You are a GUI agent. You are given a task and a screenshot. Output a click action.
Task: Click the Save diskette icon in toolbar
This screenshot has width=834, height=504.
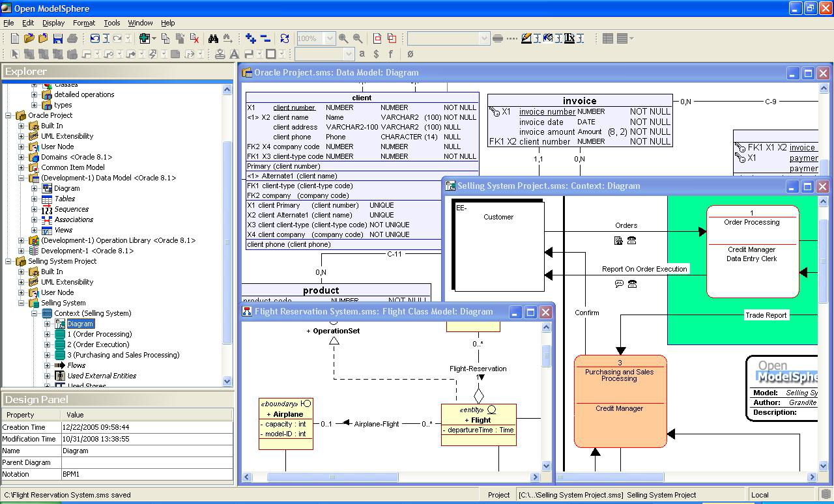58,39
